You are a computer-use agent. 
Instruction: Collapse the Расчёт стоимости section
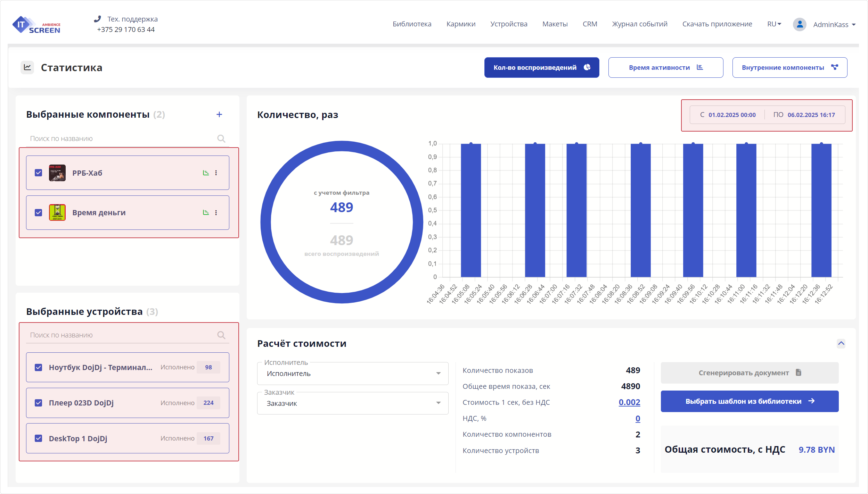(842, 343)
